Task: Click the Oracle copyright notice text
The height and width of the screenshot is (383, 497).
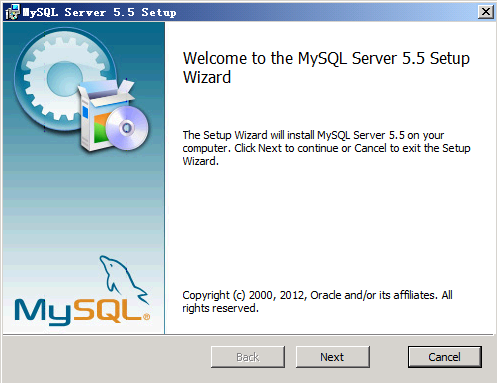Action: (317, 301)
